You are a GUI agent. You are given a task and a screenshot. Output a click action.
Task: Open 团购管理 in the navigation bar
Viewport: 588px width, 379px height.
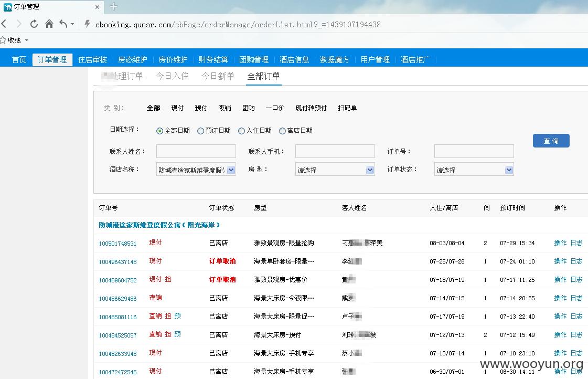(x=254, y=60)
